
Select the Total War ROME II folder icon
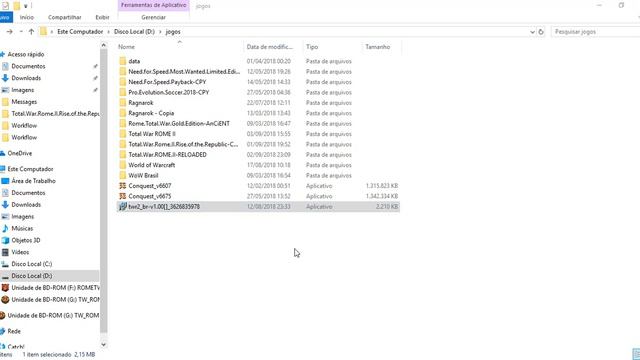(122, 134)
